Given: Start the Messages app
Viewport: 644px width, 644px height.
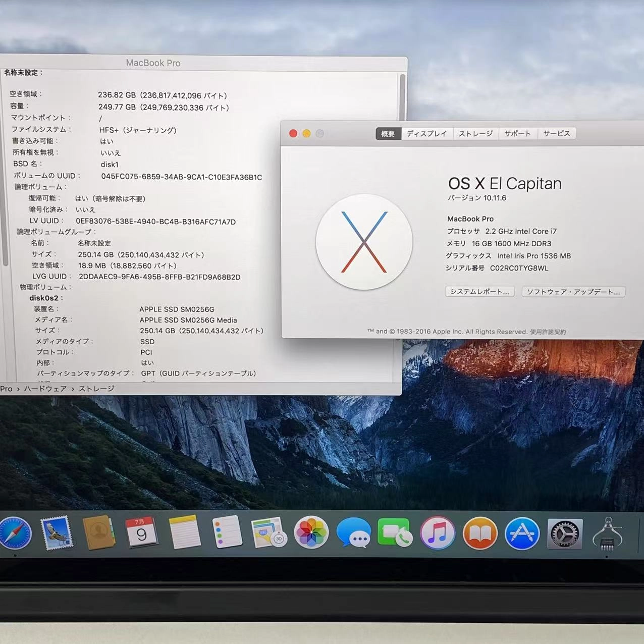Looking at the screenshot, I should click(354, 532).
